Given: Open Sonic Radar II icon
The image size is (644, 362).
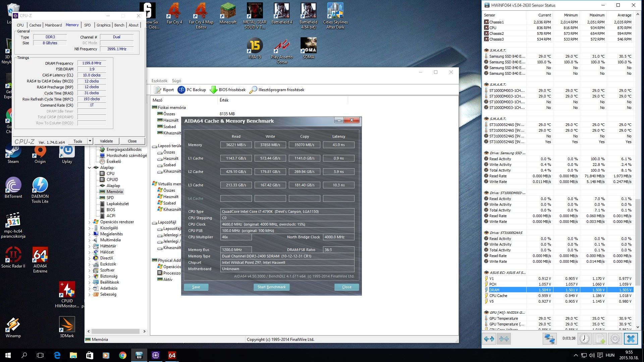Looking at the screenshot, I should [13, 258].
